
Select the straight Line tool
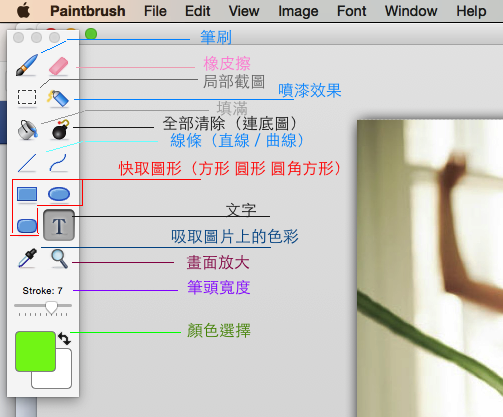pos(27,163)
